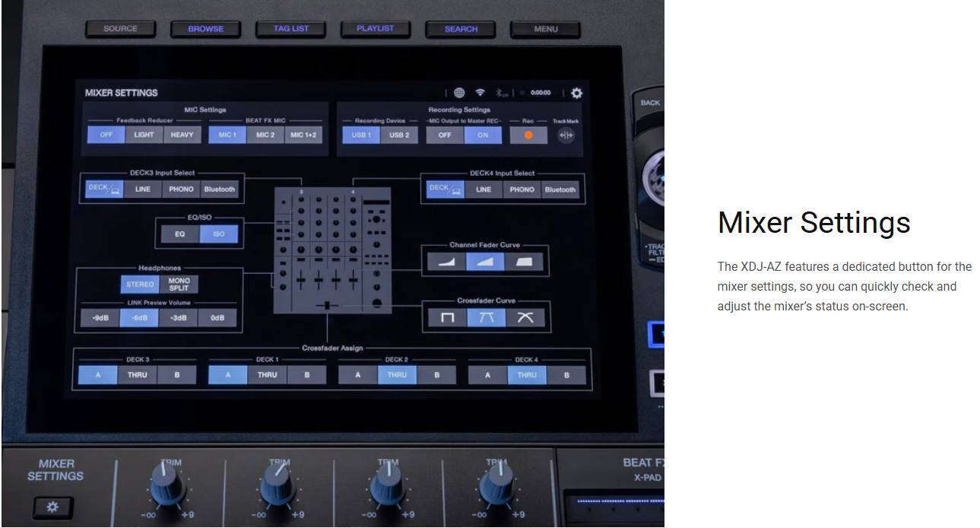The height and width of the screenshot is (528, 980).
Task: Choose the smooth crossing crossfader curve icon
Action: 525,318
